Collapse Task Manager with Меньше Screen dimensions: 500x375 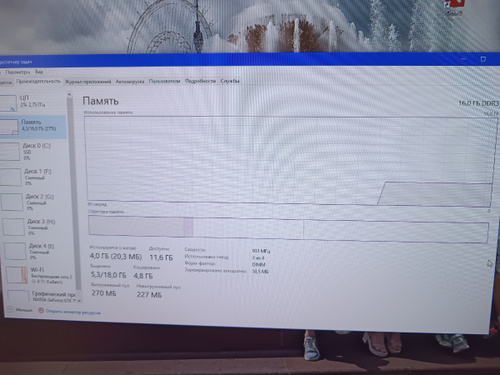[x=20, y=310]
